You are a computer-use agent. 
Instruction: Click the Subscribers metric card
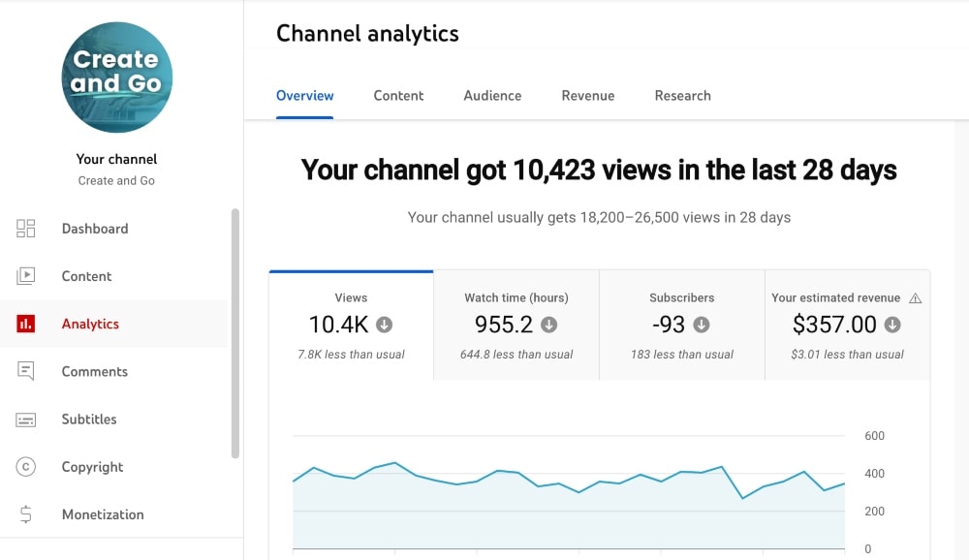coord(681,320)
